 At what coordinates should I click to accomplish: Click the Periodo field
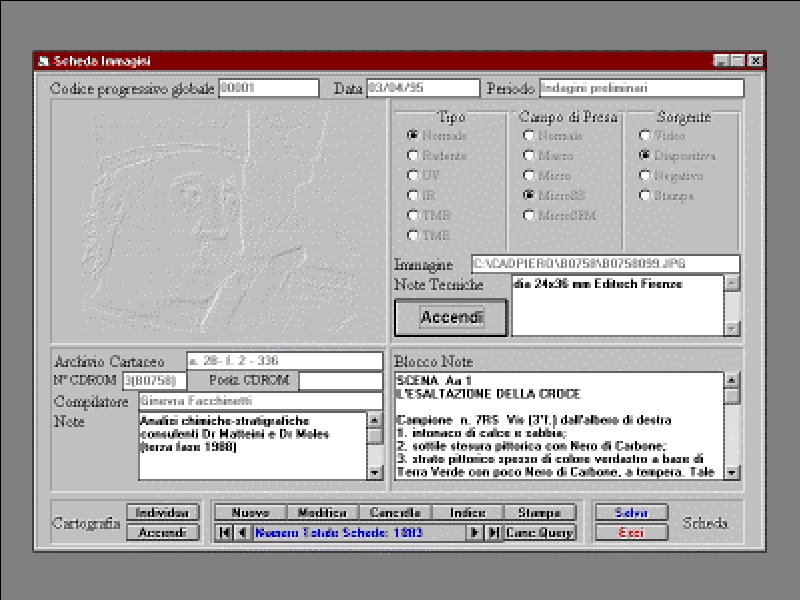click(x=641, y=88)
